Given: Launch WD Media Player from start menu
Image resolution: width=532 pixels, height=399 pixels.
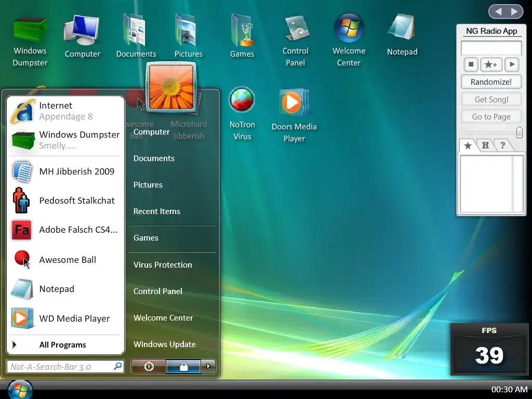Looking at the screenshot, I should coord(65,318).
